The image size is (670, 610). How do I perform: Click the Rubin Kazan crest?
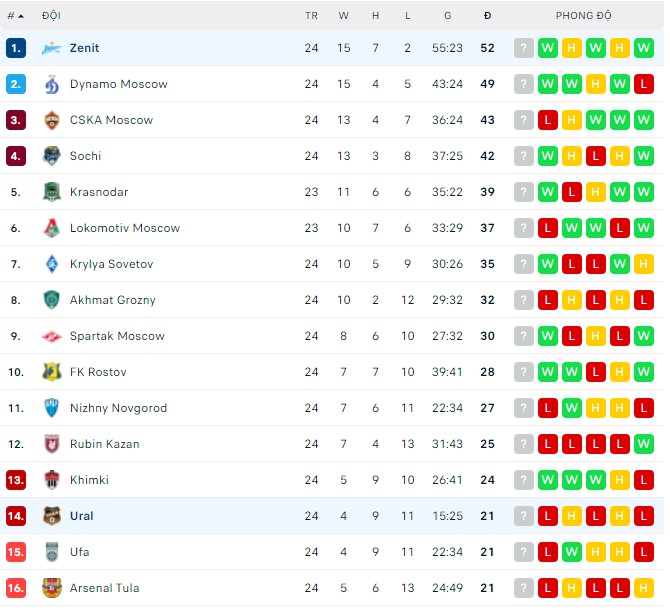tap(52, 444)
